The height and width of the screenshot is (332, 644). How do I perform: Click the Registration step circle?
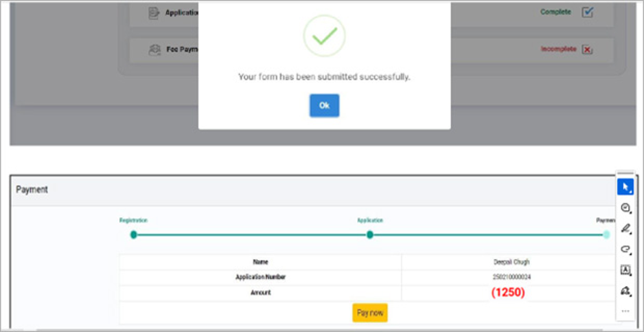pos(133,234)
